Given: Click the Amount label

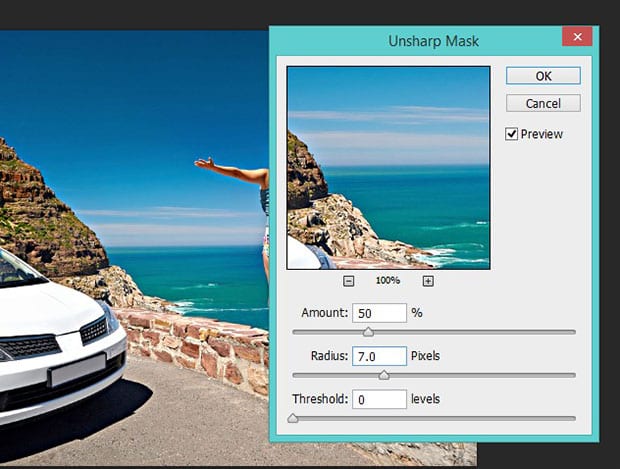Looking at the screenshot, I should 325,313.
